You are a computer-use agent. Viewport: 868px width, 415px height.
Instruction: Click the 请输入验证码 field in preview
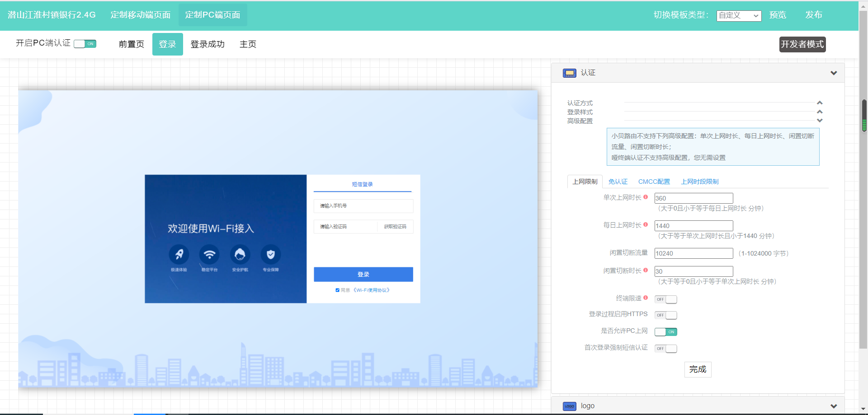coord(345,227)
